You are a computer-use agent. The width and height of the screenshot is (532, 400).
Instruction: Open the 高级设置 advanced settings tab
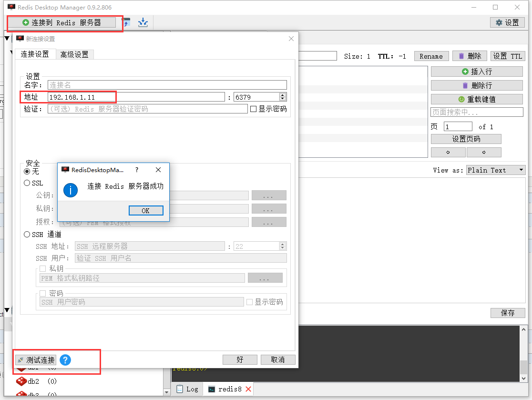tap(74, 55)
